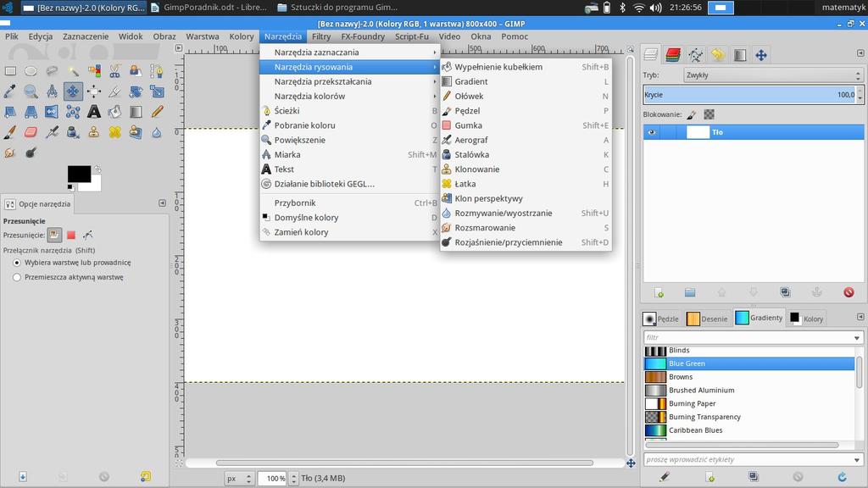Choose the Blend gradient tool in toolbox
The width and height of the screenshot is (868, 488).
(x=136, y=112)
